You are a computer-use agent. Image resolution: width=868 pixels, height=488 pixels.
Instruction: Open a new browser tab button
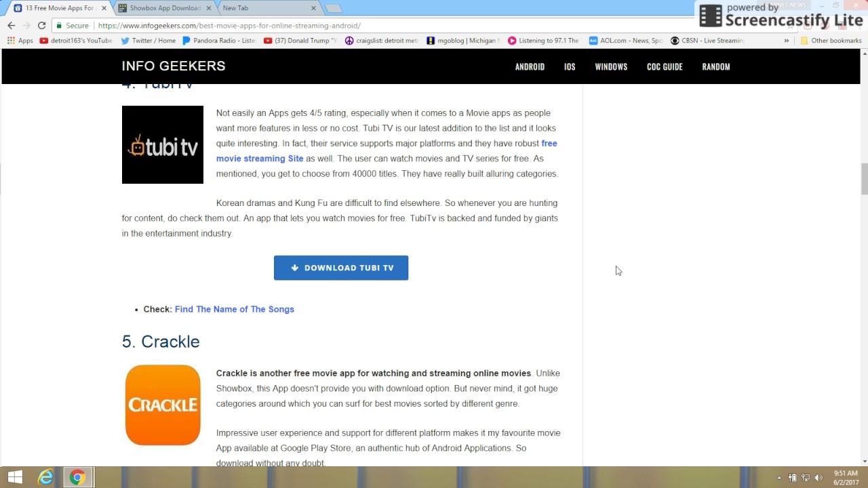click(333, 8)
